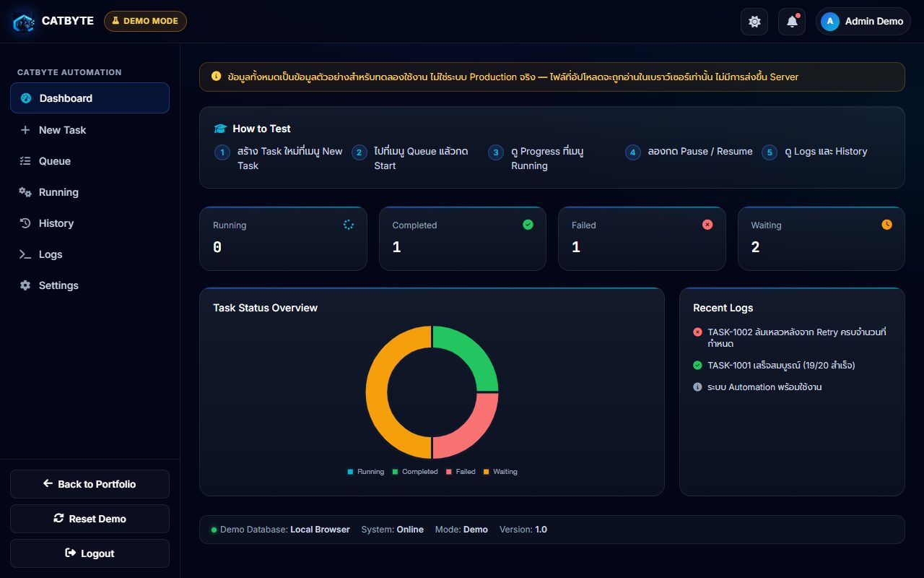This screenshot has width=924, height=578.
Task: Click the History clock icon in sidebar
Action: pyautogui.click(x=25, y=223)
